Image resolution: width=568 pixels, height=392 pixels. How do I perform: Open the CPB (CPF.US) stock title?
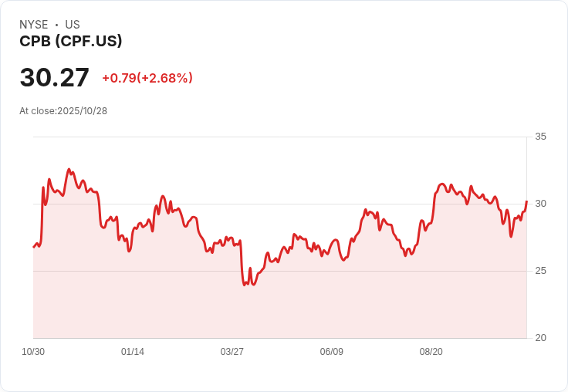[x=70, y=41]
